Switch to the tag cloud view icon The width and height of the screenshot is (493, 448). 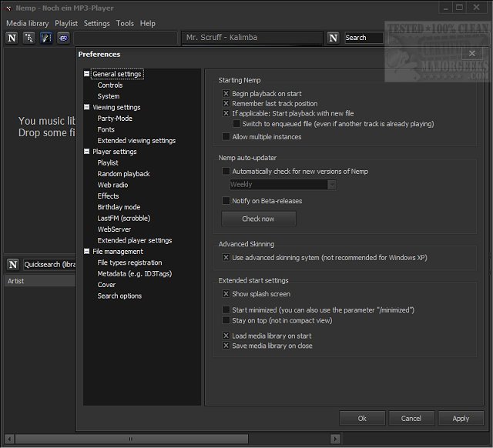click(x=63, y=38)
